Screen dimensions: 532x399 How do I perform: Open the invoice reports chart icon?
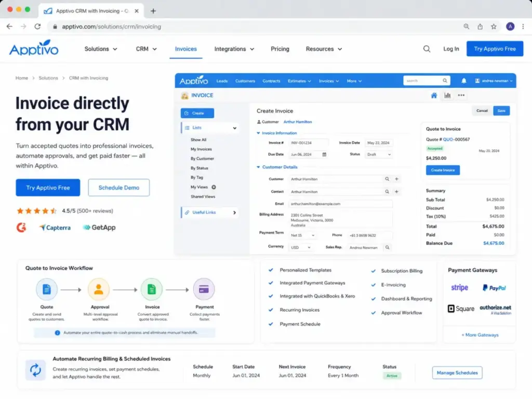447,96
